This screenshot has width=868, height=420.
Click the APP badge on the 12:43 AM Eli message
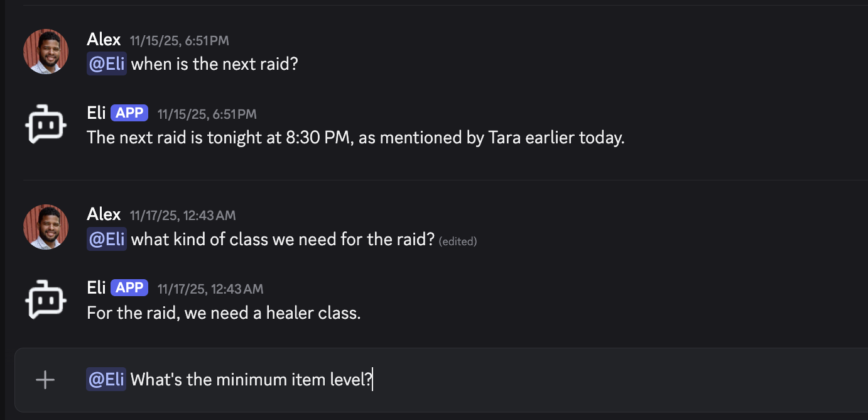[x=129, y=288]
